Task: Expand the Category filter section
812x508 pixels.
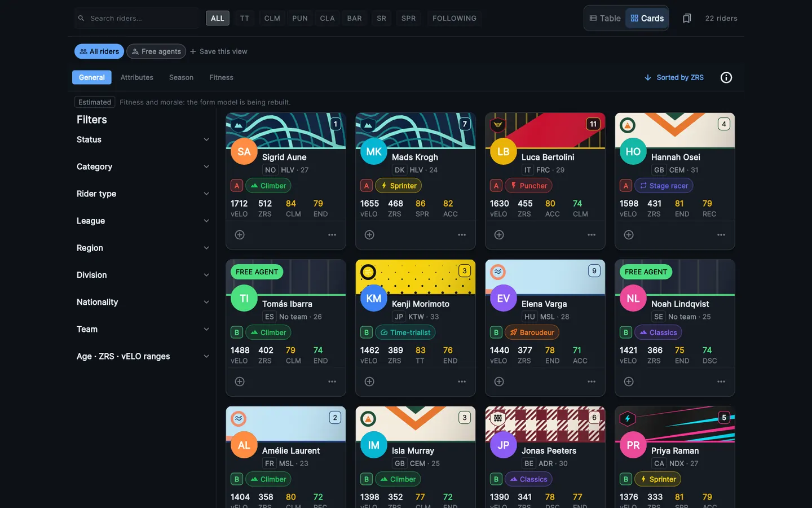Action: point(143,167)
